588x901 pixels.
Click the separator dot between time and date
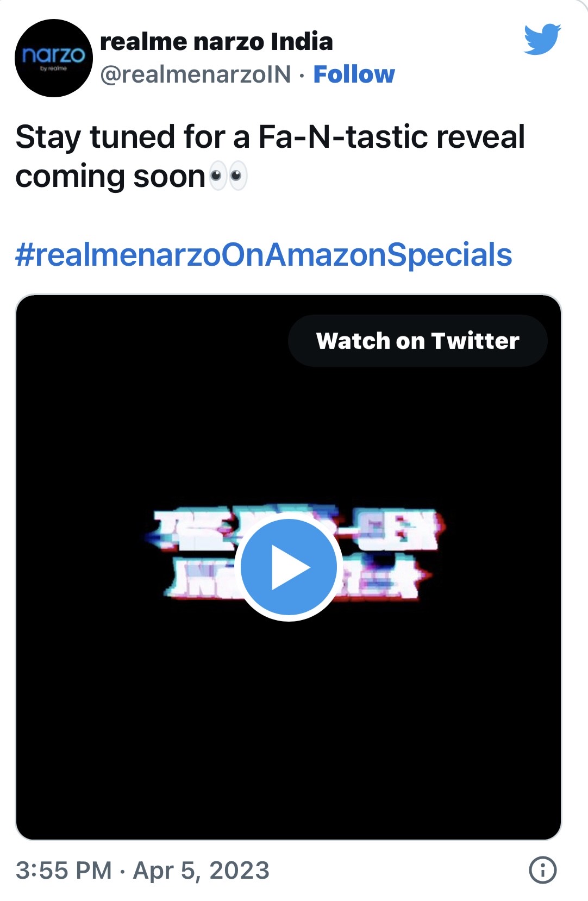(122, 871)
